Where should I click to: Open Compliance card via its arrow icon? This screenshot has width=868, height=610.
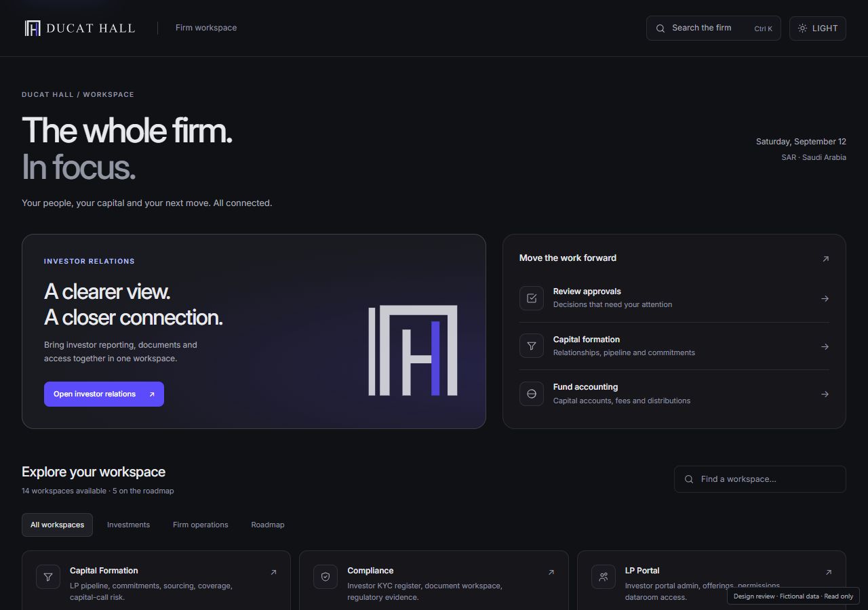pos(551,572)
